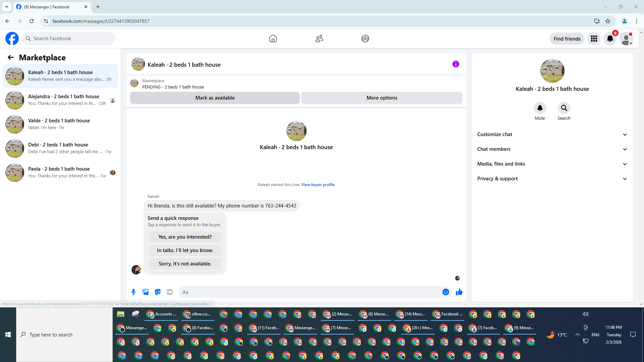The width and height of the screenshot is (644, 362).
Task: Open View buyer profile link
Action: [318, 185]
